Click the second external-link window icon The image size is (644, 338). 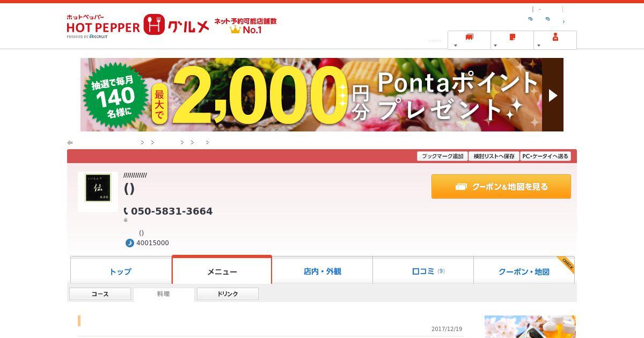click(547, 19)
